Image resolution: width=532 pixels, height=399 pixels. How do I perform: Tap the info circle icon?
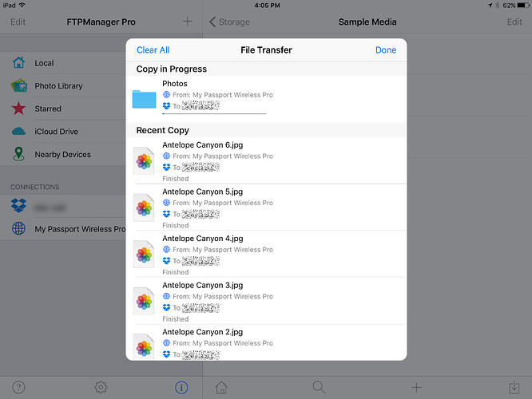click(181, 387)
